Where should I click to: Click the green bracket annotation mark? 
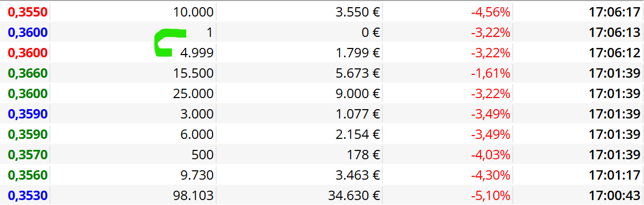point(169,42)
